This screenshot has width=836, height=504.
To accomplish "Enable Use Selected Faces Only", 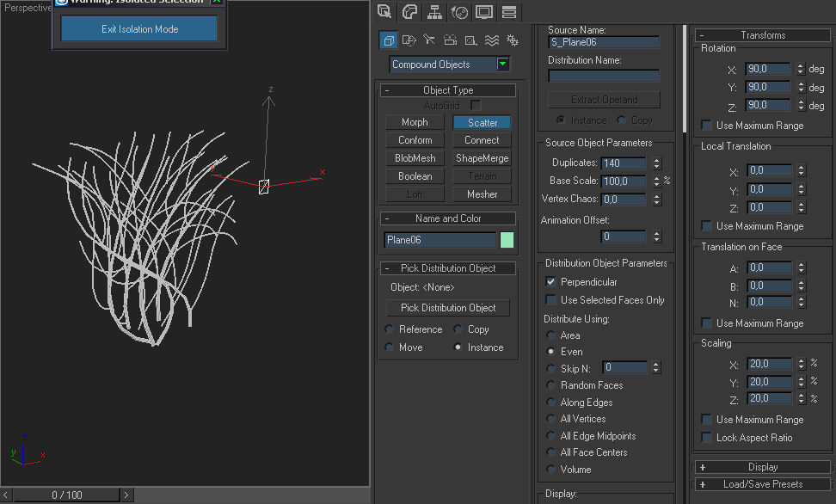I will [551, 300].
